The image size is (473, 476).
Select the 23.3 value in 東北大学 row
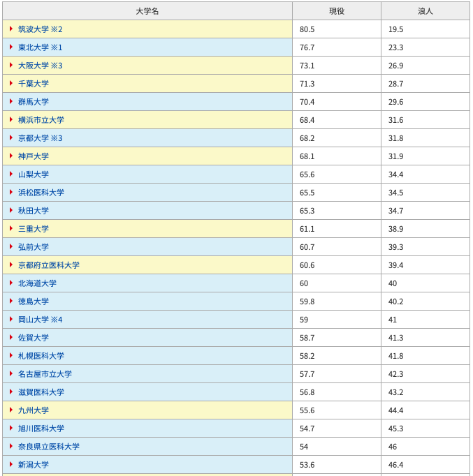point(396,47)
